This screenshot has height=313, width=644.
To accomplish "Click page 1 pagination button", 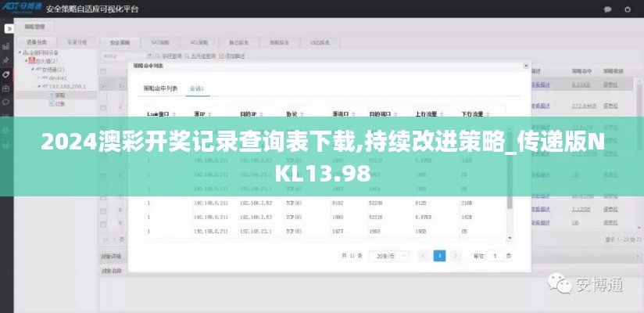I will click(439, 256).
